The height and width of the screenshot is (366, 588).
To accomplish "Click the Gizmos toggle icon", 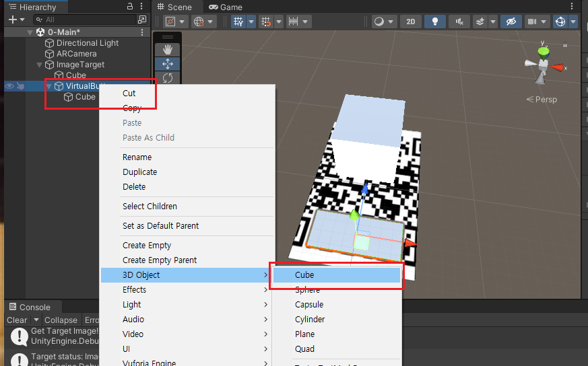I will click(x=560, y=22).
